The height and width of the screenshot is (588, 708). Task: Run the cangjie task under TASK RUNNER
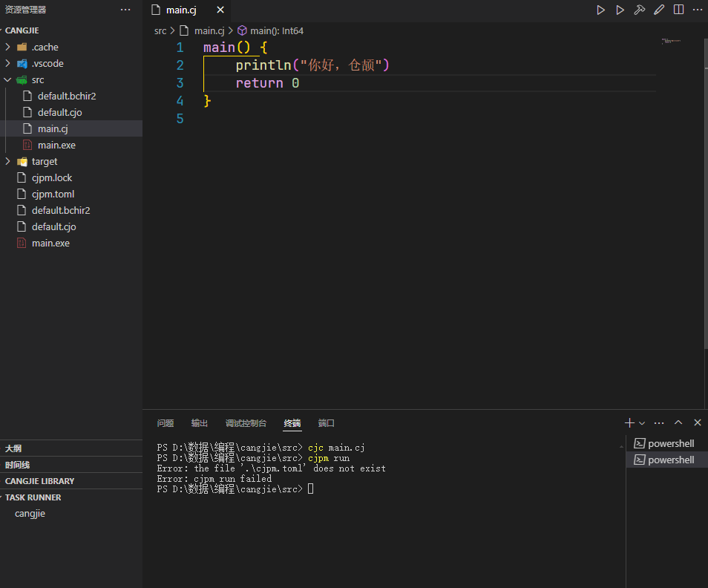30,513
